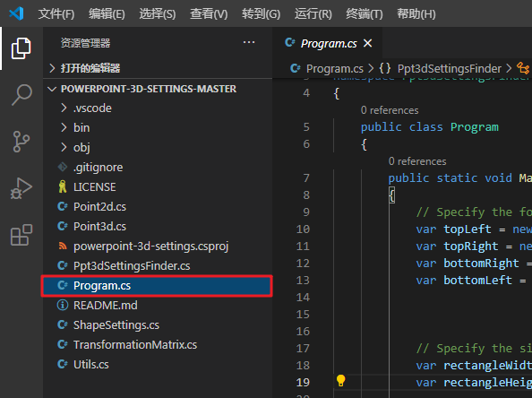
Task: Open the Explorer view in activity bar
Action: (21, 48)
